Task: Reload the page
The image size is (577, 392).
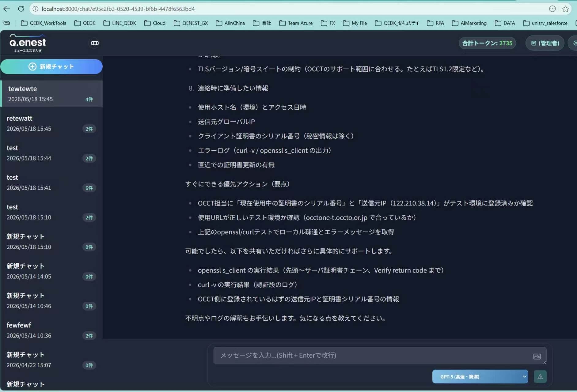Action: [x=21, y=9]
